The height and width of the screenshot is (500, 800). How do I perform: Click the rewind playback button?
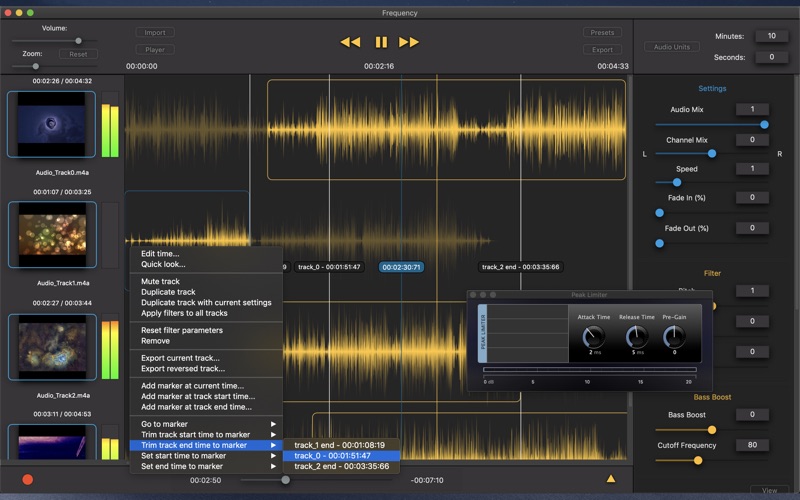click(350, 42)
